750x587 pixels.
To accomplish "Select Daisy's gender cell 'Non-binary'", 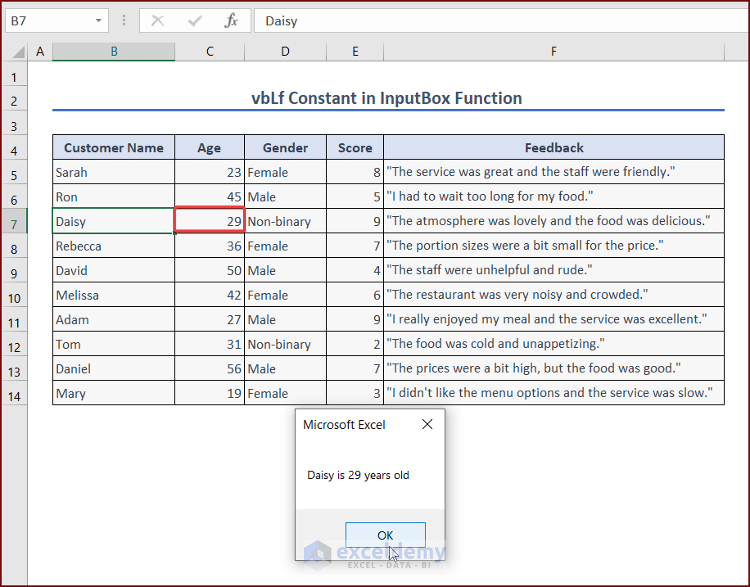I will click(286, 221).
